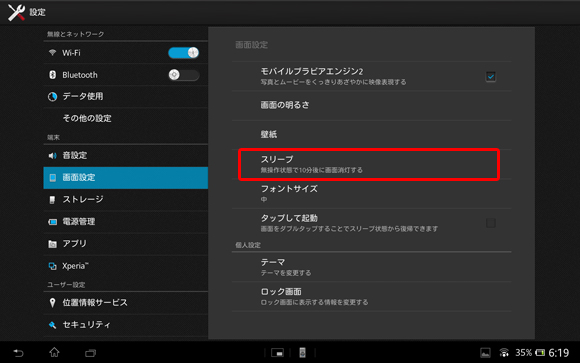This screenshot has width=580, height=363.
Task: Check the タップして起動 checkbox
Action: 490,223
